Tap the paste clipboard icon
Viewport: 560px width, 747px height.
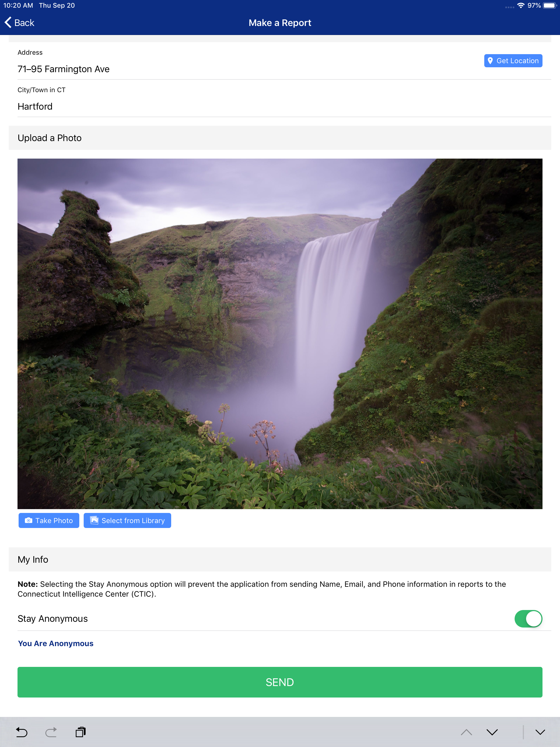click(81, 732)
